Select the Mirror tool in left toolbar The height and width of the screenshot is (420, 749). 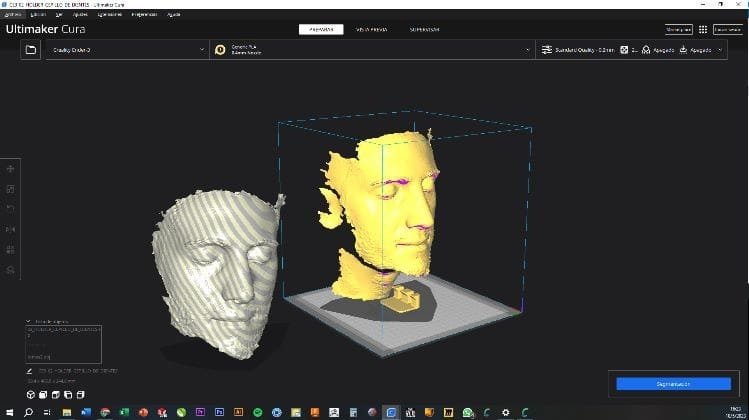pos(11,229)
